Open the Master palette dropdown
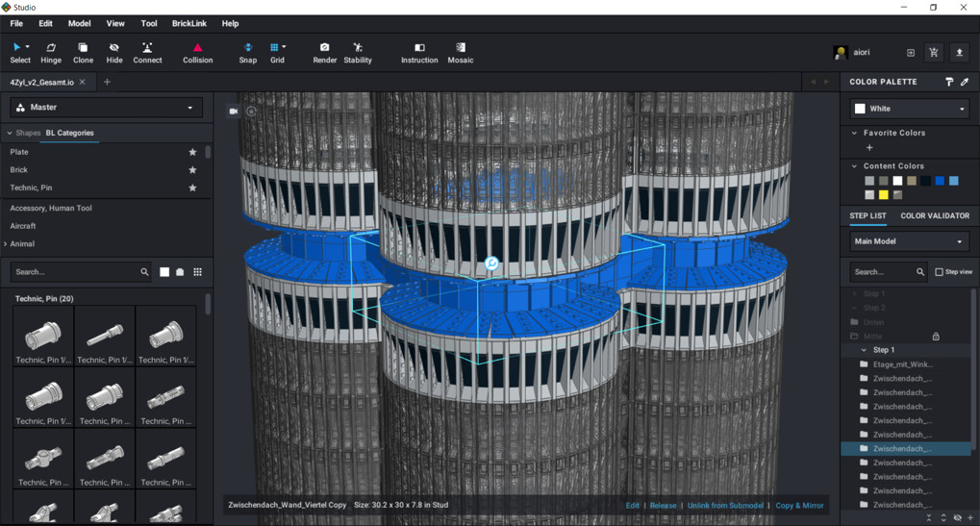The width and height of the screenshot is (980, 526). pos(106,108)
